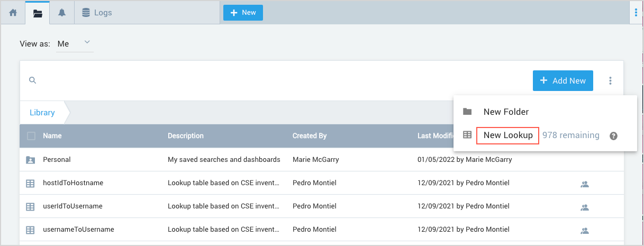Image resolution: width=644 pixels, height=246 pixels.
Task: Sort by the Name column header
Action: pyautogui.click(x=52, y=136)
